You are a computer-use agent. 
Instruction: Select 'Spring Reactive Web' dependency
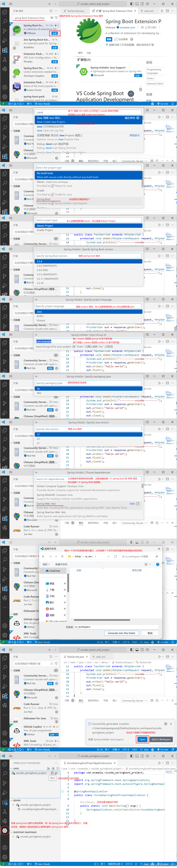pyautogui.click(x=89, y=514)
